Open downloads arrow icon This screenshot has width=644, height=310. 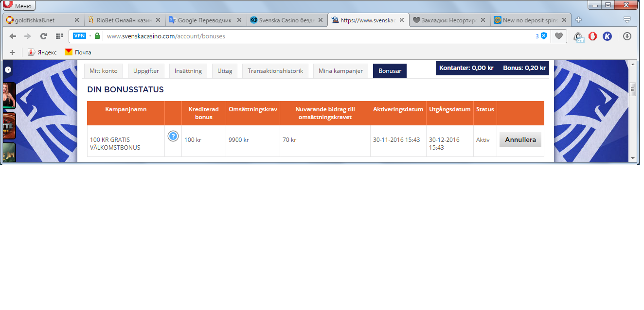[627, 36]
